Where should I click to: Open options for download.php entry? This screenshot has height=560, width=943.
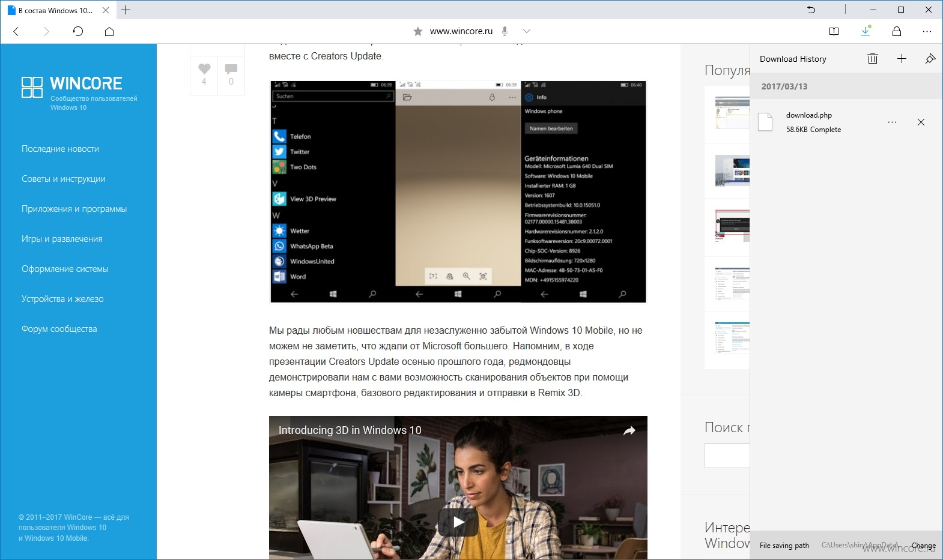click(893, 122)
